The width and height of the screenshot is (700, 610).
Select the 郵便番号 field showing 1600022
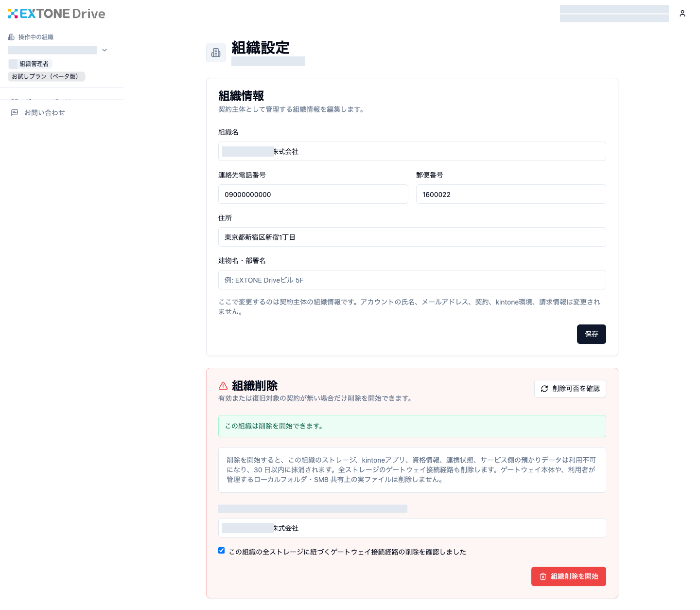pyautogui.click(x=511, y=194)
